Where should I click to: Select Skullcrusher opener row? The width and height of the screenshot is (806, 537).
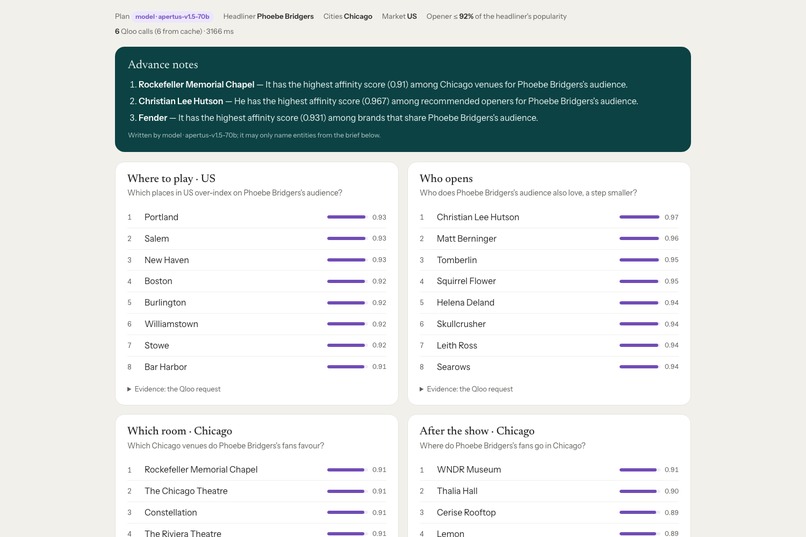click(x=549, y=324)
